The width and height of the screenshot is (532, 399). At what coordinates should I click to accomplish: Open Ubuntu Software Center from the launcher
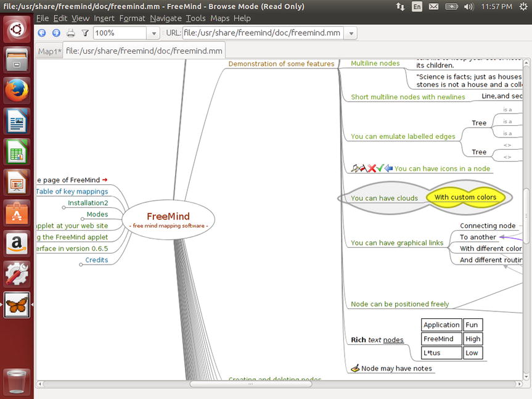click(x=17, y=213)
